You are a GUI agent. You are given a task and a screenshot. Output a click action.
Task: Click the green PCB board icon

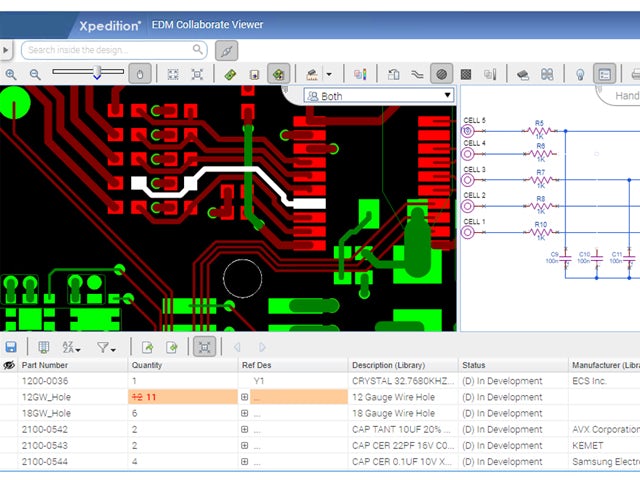point(230,74)
